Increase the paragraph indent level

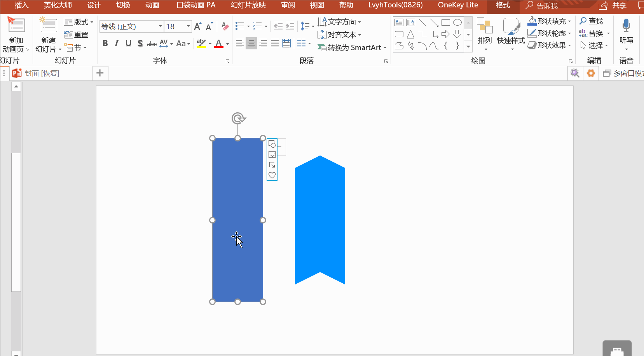pyautogui.click(x=290, y=26)
